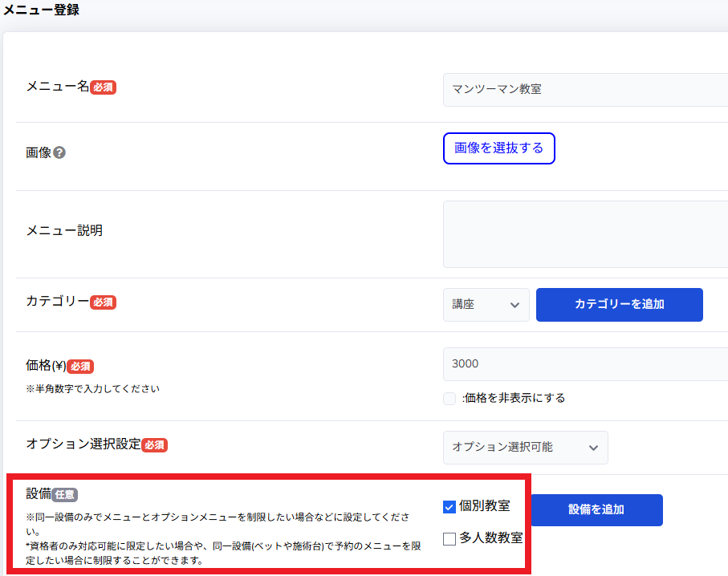Image resolution: width=728 pixels, height=576 pixels.
Task: Select the 価格 field showing 3000
Action: (x=584, y=364)
